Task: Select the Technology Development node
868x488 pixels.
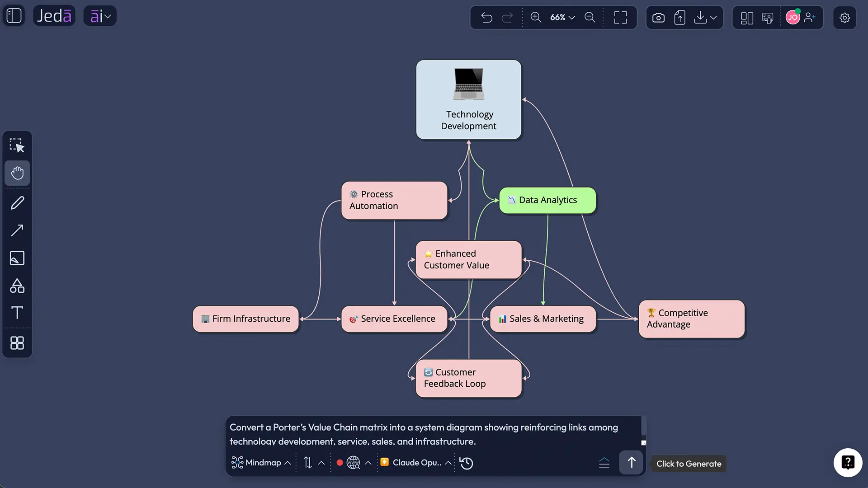Action: click(x=469, y=100)
